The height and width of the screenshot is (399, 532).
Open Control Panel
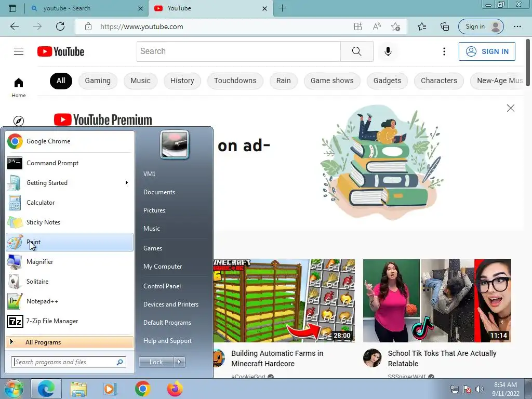pos(162,286)
